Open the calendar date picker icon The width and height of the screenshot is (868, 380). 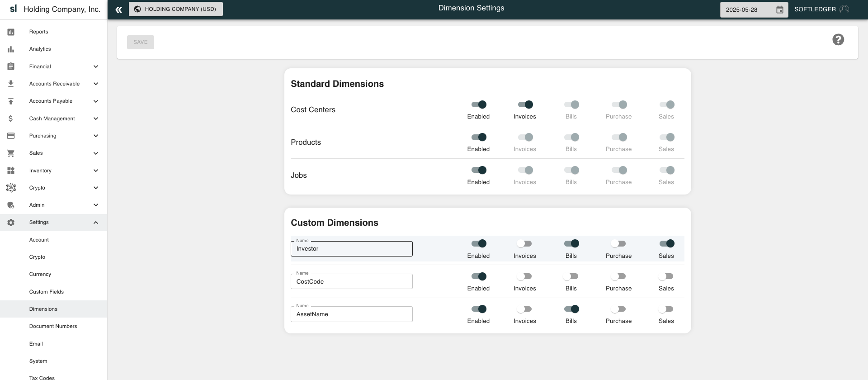[x=780, y=9]
